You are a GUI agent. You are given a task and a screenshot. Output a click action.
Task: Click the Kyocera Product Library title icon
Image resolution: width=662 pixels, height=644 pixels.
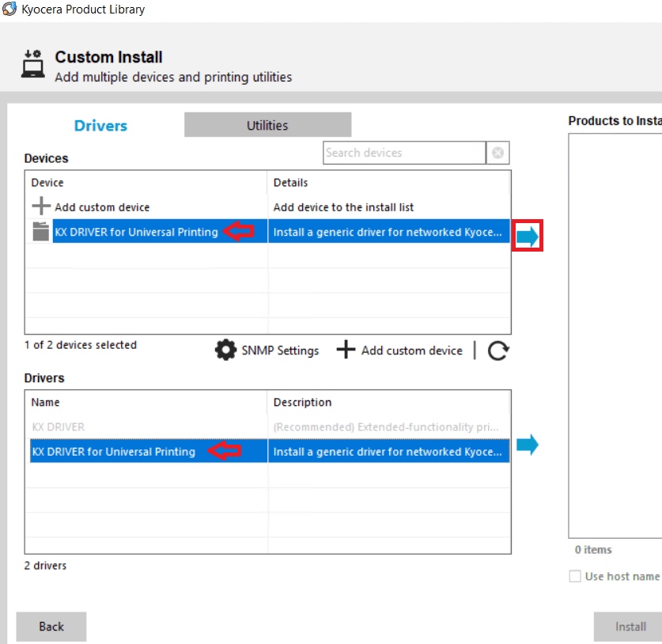pos(9,9)
